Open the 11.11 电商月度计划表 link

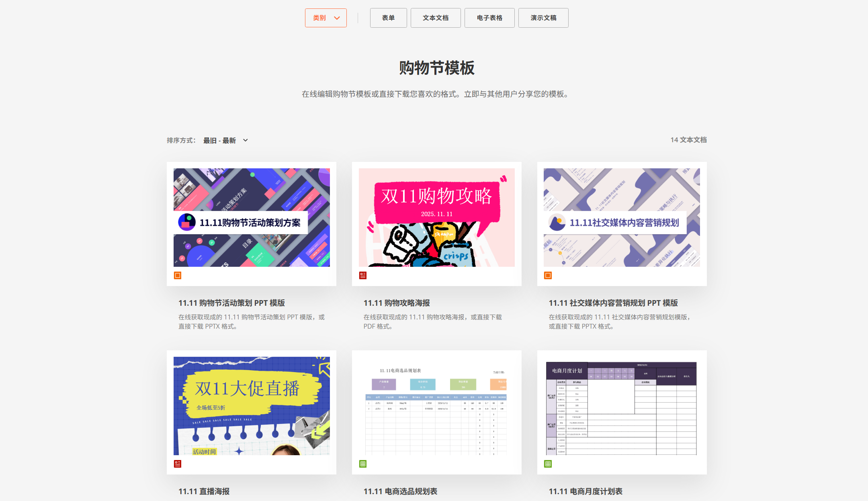coord(586,491)
